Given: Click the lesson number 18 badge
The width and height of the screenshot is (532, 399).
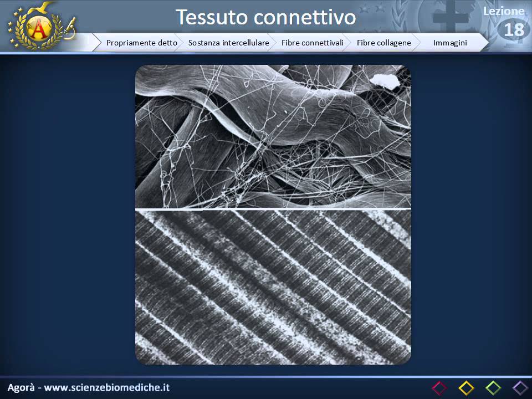Looking at the screenshot, I should click(514, 29).
